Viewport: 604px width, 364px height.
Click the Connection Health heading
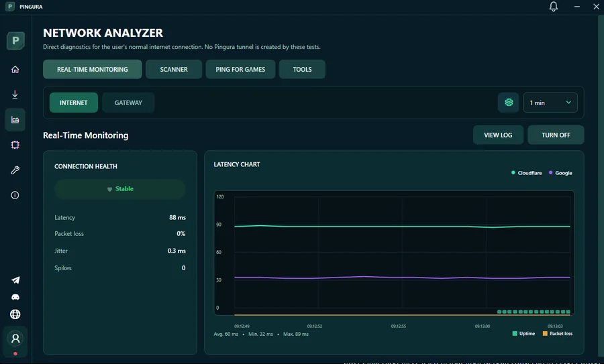click(85, 166)
